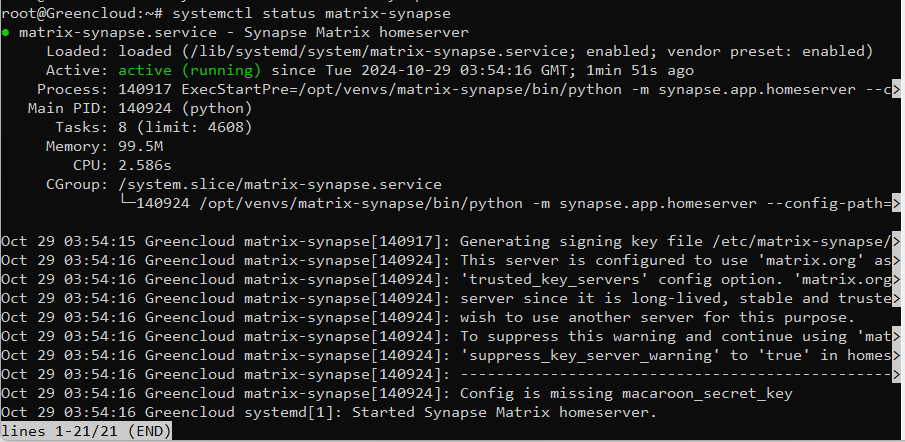Click the truncation marker after 'trusted_key_servers' line

[896, 279]
